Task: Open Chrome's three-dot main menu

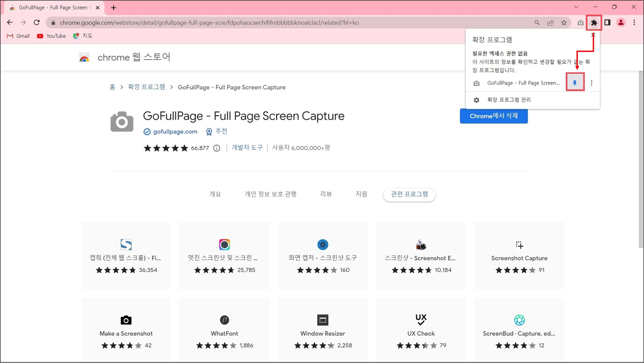Action: point(634,23)
